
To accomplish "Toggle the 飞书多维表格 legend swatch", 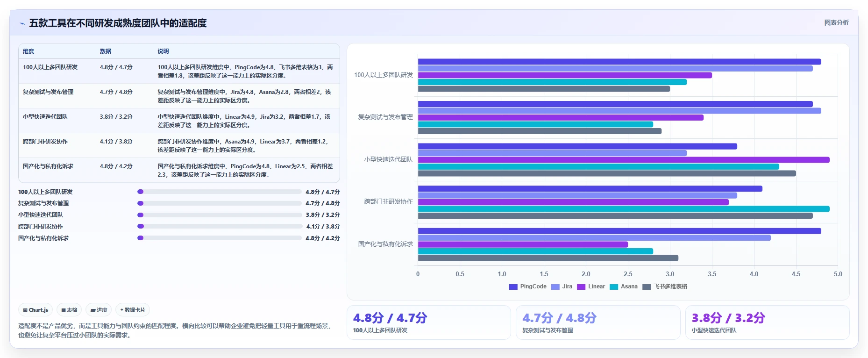I will pos(647,286).
